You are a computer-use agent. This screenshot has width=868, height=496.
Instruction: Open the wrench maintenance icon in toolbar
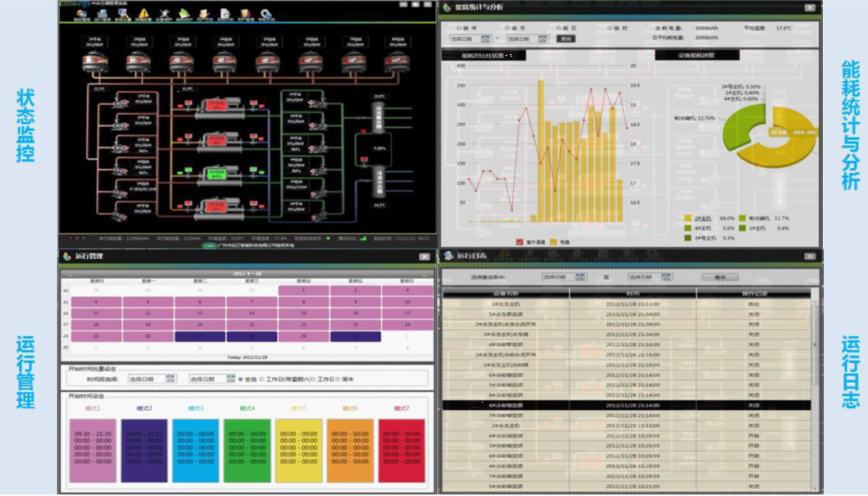[x=164, y=15]
